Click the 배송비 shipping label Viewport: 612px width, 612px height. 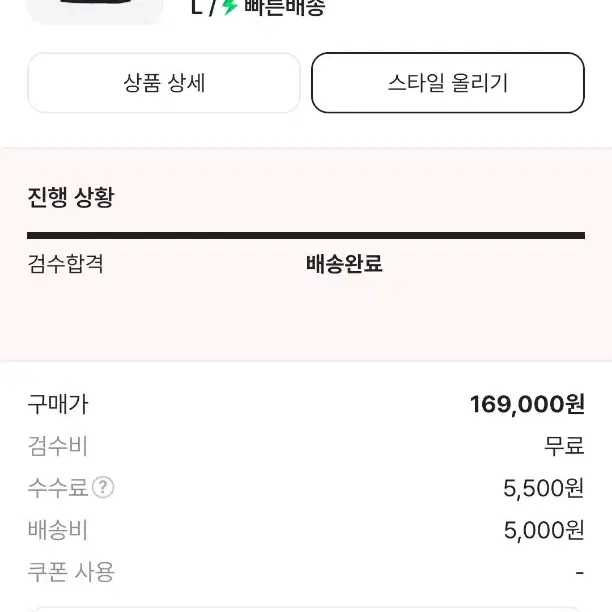pyautogui.click(x=57, y=530)
